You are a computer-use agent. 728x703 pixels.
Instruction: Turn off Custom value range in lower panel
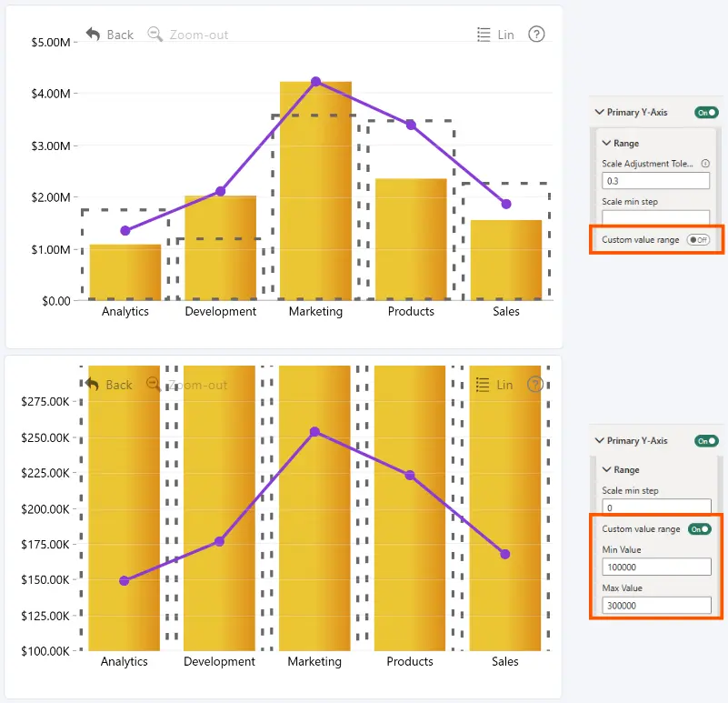coord(699,529)
